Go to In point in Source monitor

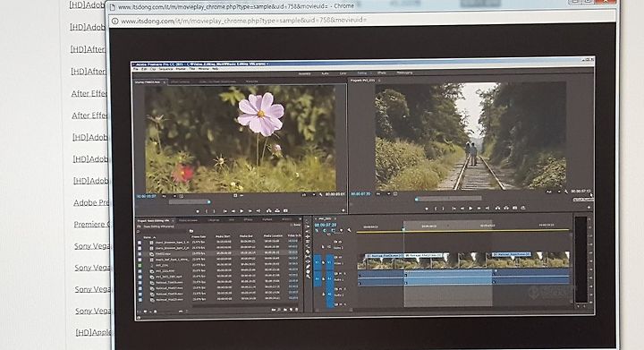(x=225, y=210)
